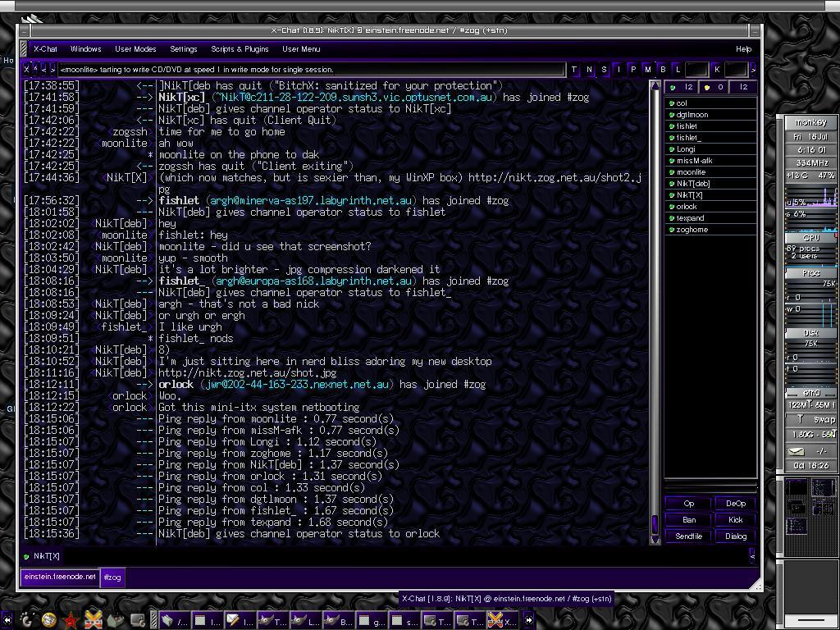Viewport: 840px width, 630px height.
Task: Click the terminal monitor launcher in the panel
Action: click(x=138, y=620)
